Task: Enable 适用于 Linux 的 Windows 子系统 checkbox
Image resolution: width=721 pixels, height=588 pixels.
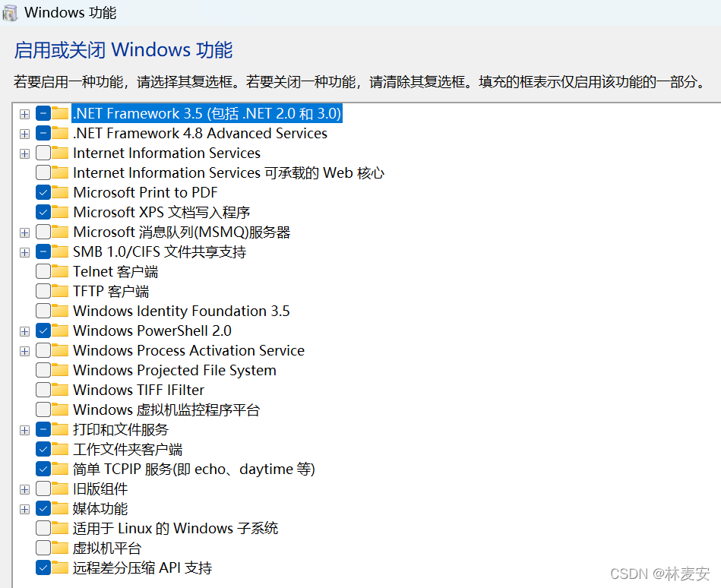Action: (43, 529)
